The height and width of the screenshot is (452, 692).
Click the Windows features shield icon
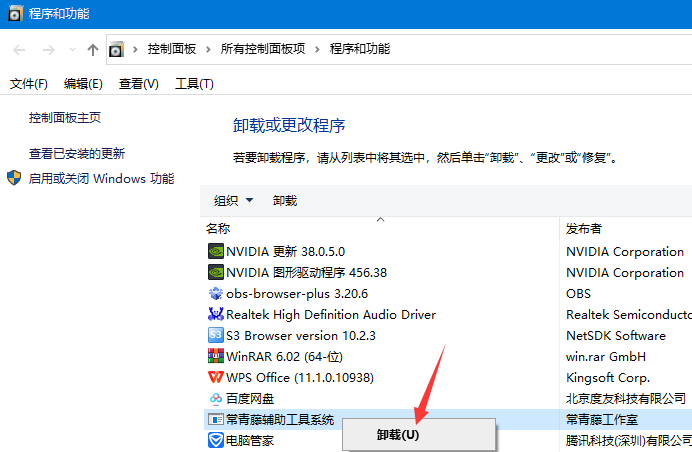(x=14, y=178)
